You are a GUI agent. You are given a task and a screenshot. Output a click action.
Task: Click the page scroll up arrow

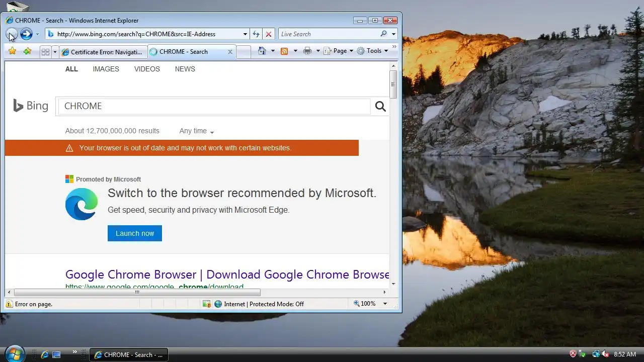point(393,65)
